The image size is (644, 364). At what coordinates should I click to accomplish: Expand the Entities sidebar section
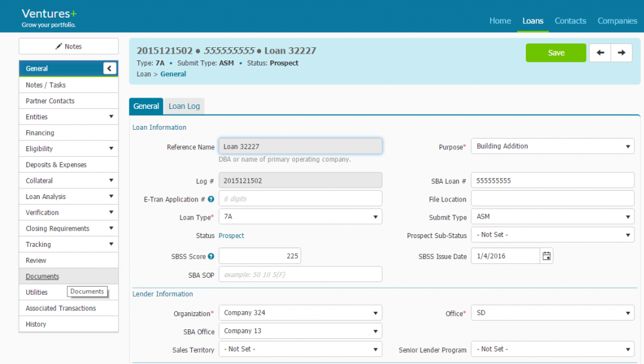click(111, 117)
